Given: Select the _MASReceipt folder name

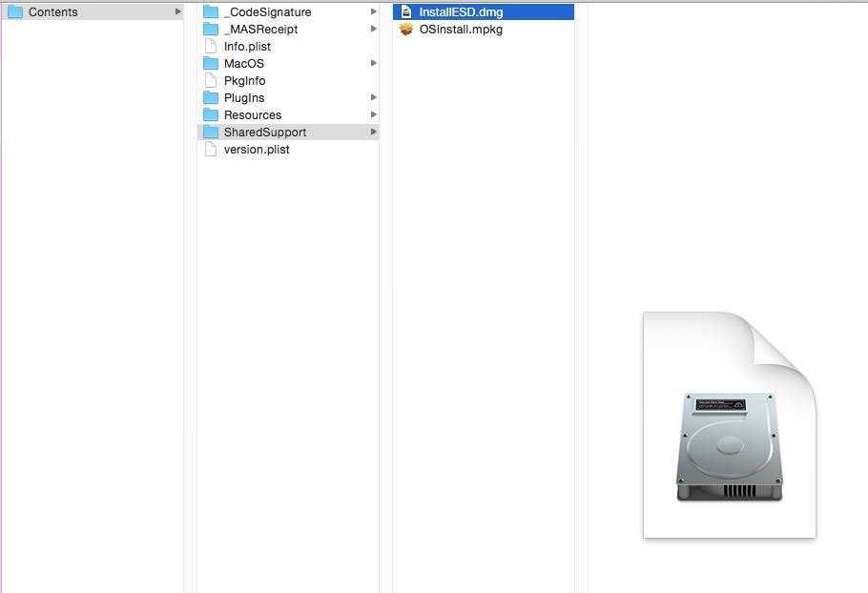Looking at the screenshot, I should [x=260, y=29].
